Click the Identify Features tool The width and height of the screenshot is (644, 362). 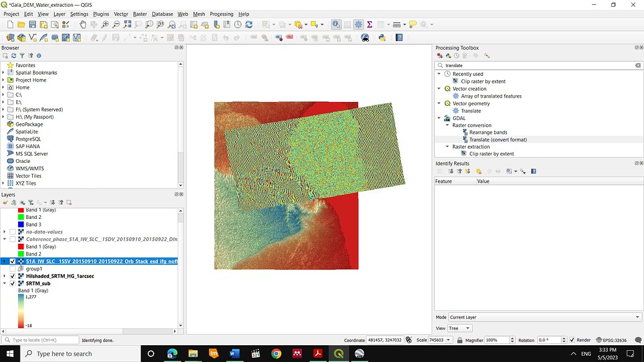[336, 24]
